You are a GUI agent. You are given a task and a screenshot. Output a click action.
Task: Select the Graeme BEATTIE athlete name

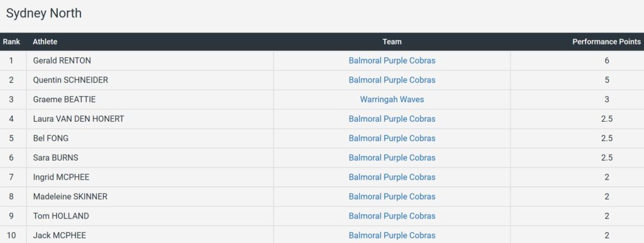(64, 100)
